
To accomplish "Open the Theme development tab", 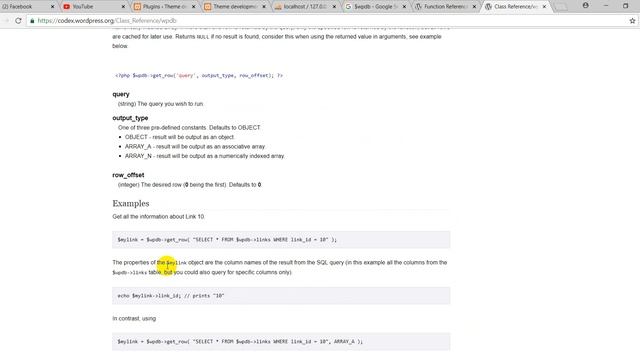I will pos(235,7).
